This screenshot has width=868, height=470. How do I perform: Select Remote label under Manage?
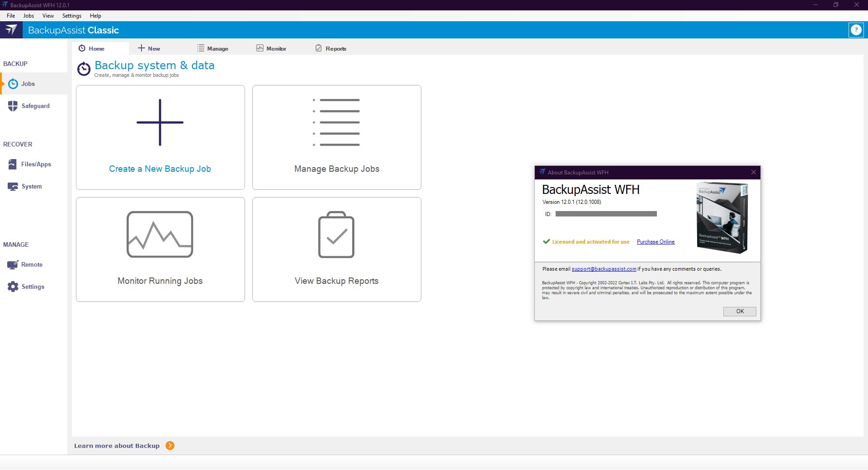point(32,264)
